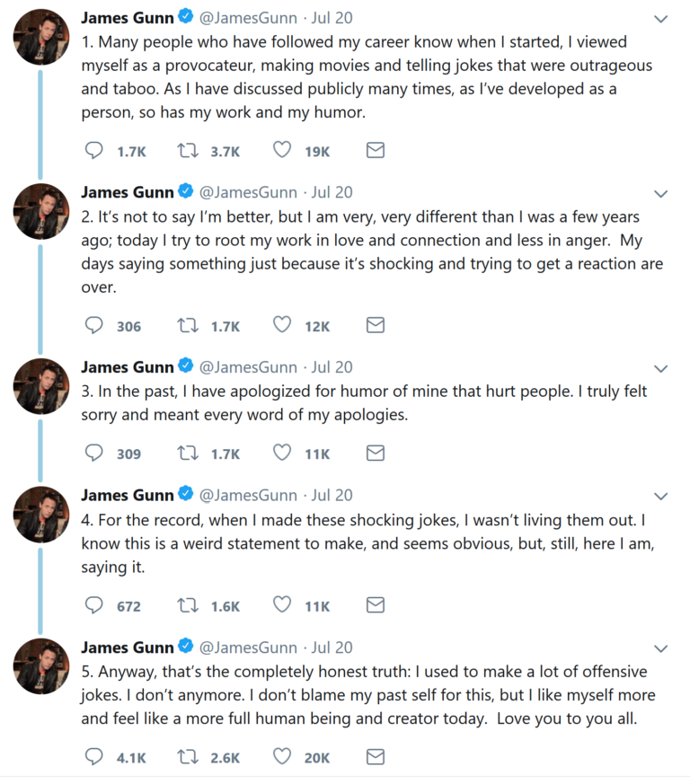This screenshot has height=784, width=690.
Task: Click @JamesGunn handle on tweet 4
Action: (247, 495)
